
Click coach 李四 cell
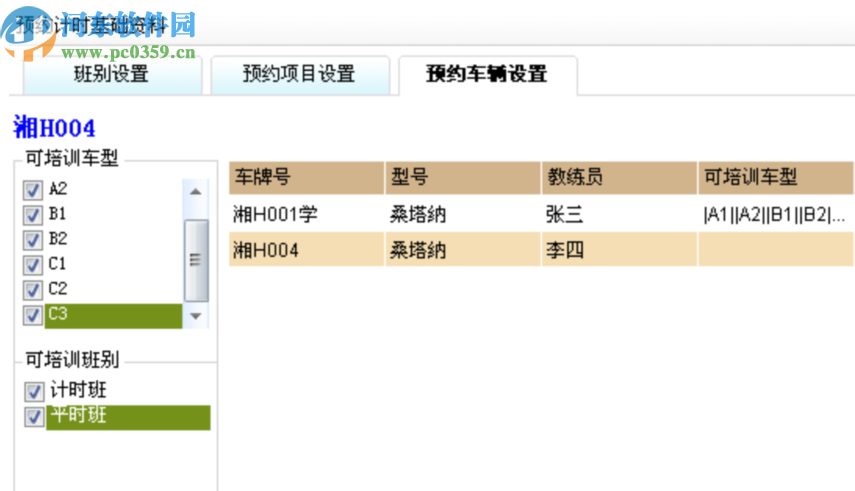point(619,250)
